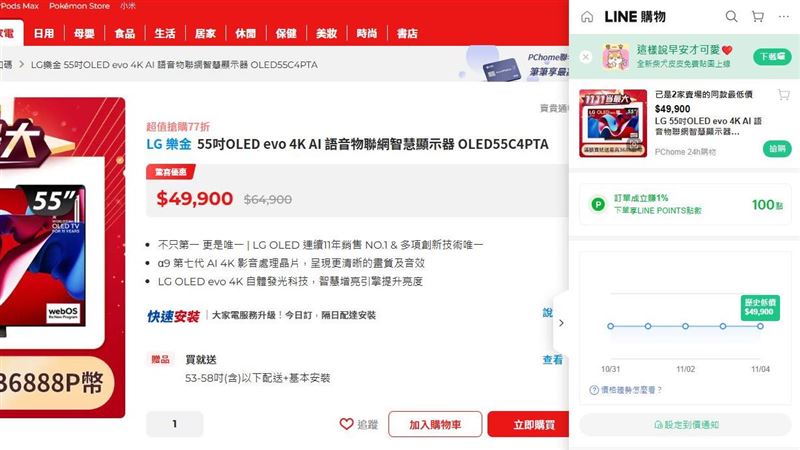Open the 美妝 category tab
The height and width of the screenshot is (450, 800).
pos(327,34)
